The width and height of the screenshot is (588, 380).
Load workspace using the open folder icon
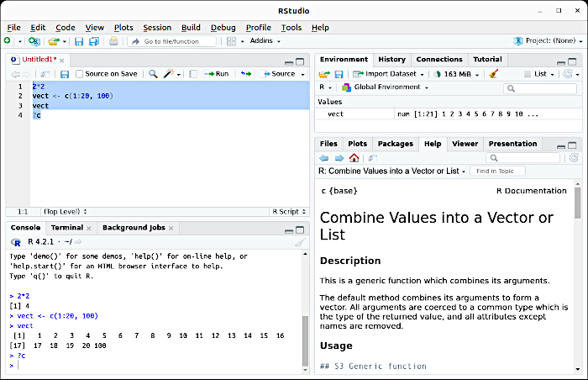point(324,74)
